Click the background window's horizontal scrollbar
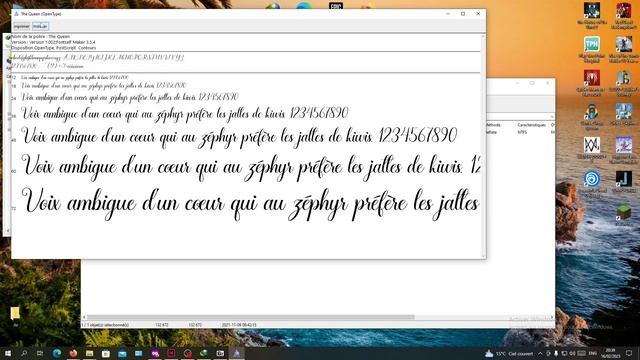This screenshot has width=640, height=360. (251, 317)
